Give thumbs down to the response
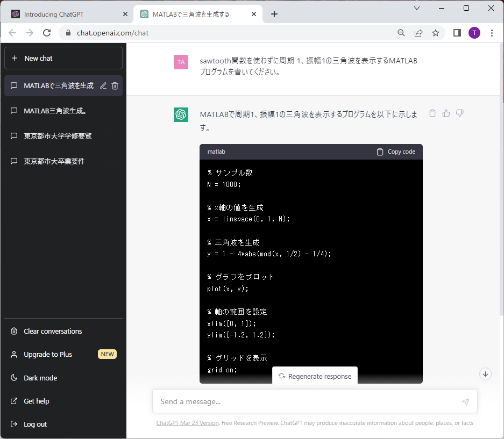Viewport: 504px width, 439px height. 460,113
